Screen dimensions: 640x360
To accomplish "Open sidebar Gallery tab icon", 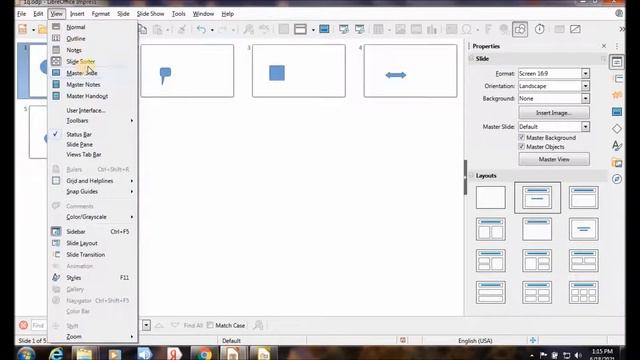I will coord(617,163).
